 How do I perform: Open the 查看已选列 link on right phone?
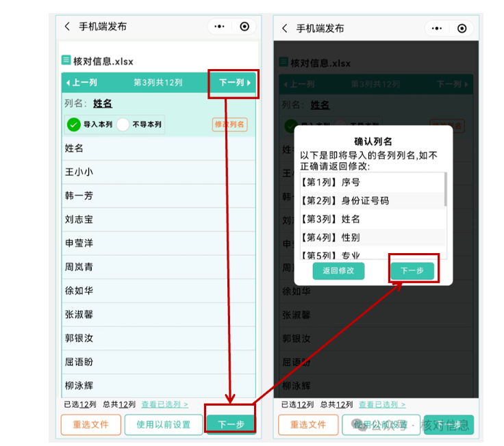click(x=382, y=404)
